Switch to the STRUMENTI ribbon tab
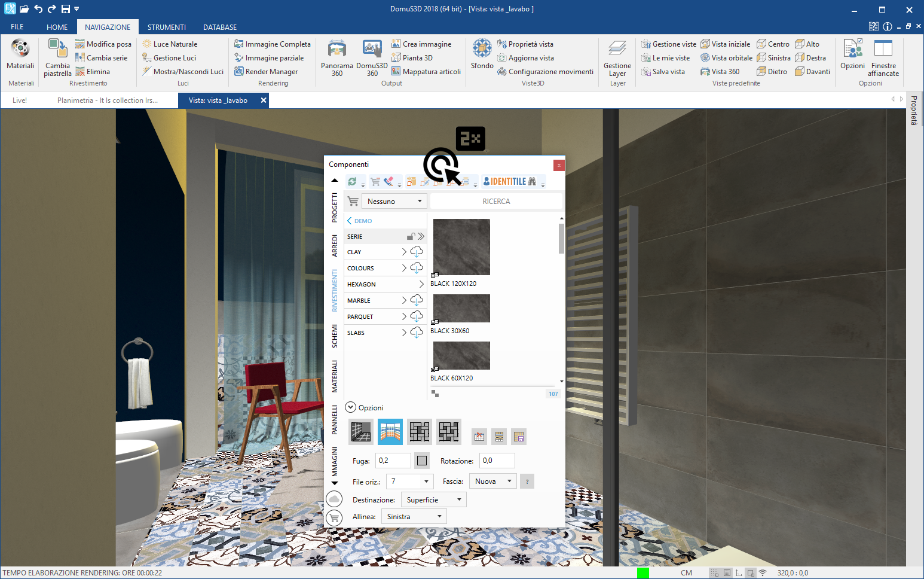 167,28
